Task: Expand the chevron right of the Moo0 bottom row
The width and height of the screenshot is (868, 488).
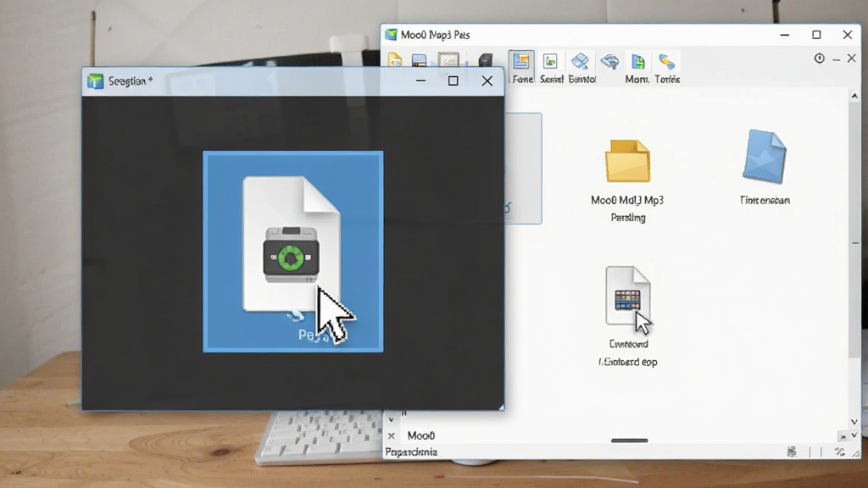Action: [x=854, y=435]
